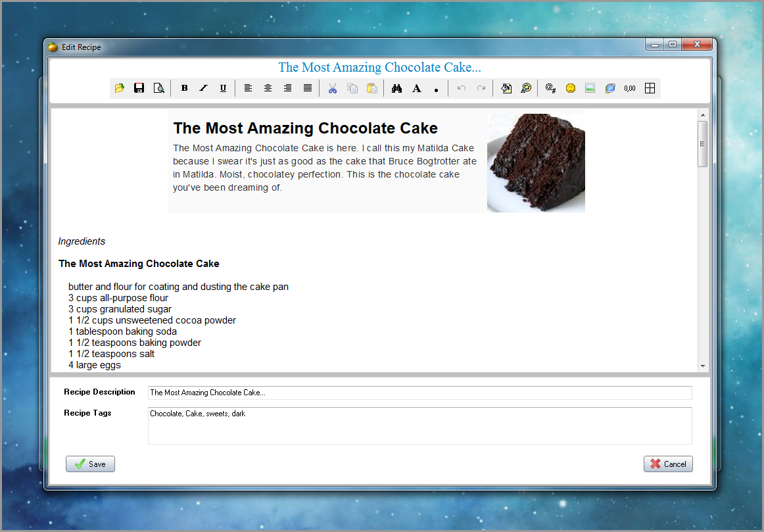This screenshot has height=532, width=764.
Task: Center align the text
Action: (268, 88)
